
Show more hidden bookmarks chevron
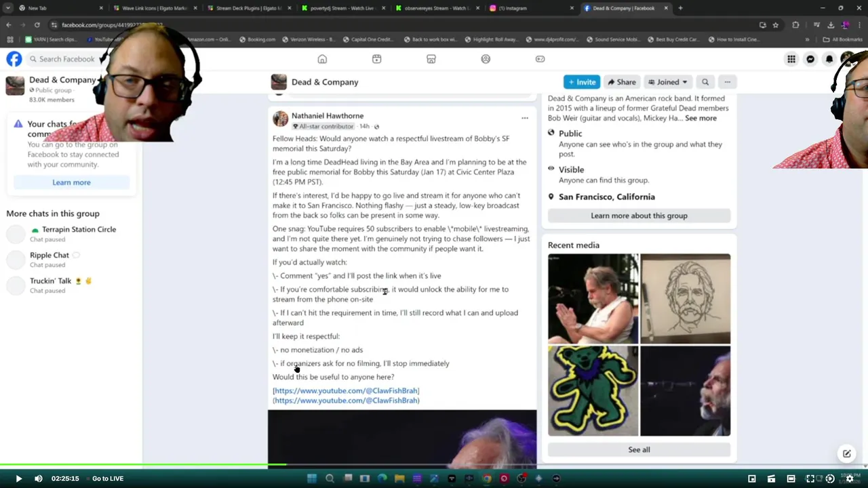coord(807,39)
